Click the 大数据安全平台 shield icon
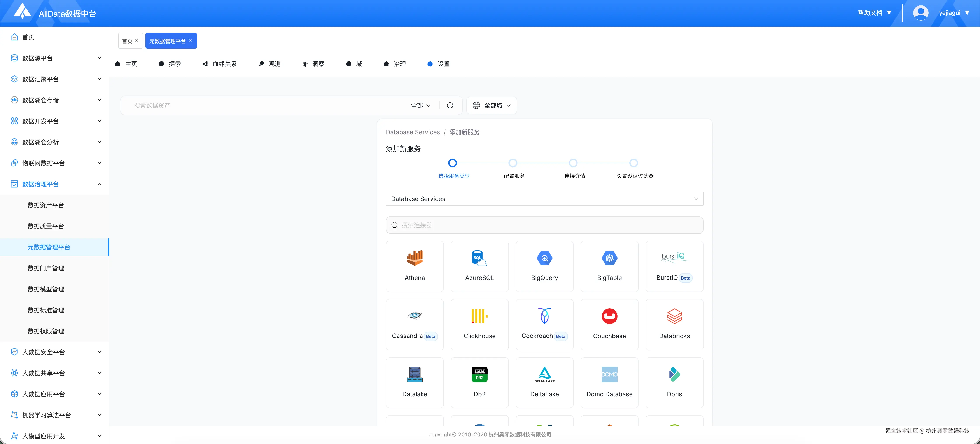 pos(14,352)
